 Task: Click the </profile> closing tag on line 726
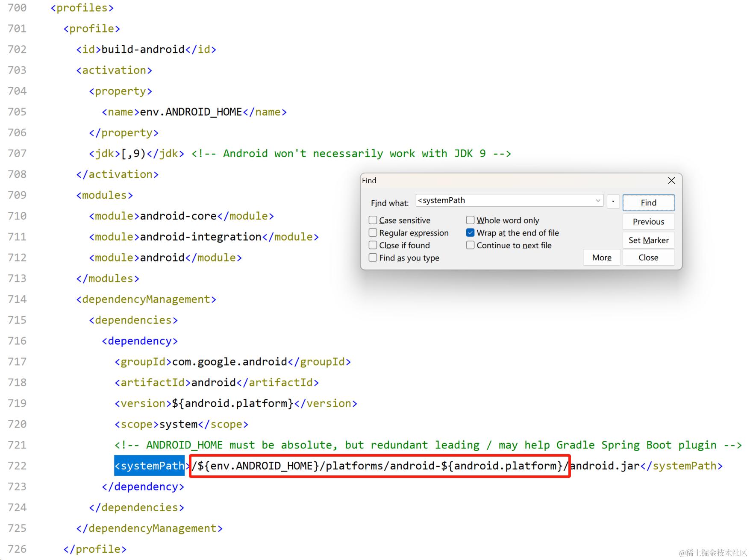(95, 549)
